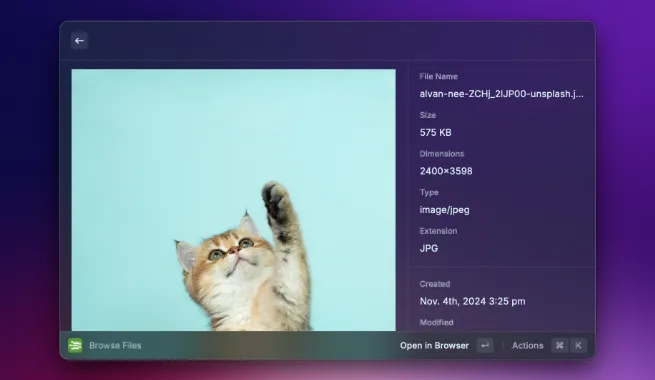Select the size value 575 KB
655x380 pixels.
pyautogui.click(x=435, y=132)
